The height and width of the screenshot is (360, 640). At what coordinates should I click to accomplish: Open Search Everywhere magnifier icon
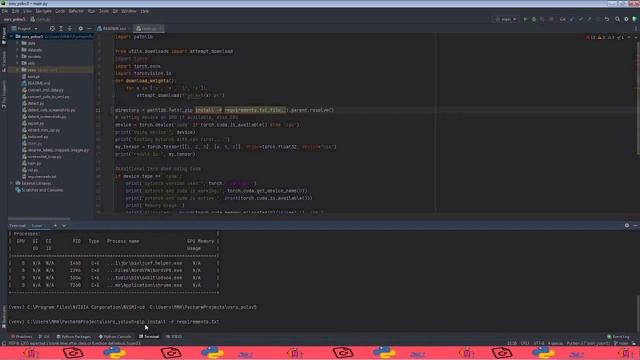click(618, 19)
